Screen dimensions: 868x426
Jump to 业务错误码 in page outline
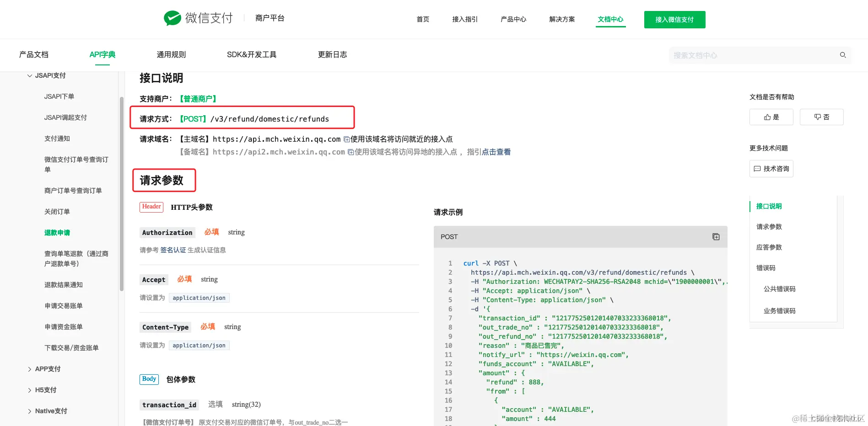click(x=779, y=311)
